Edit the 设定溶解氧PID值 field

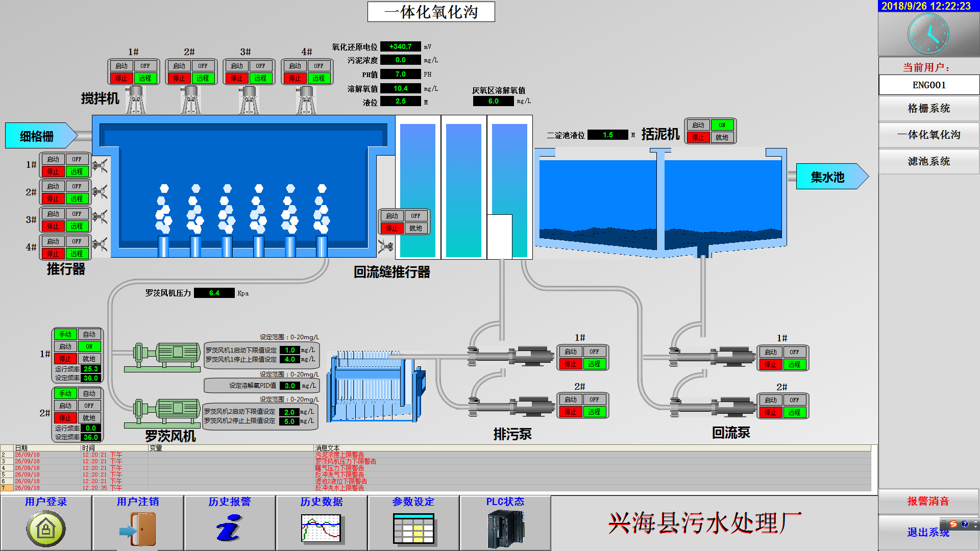coord(290,386)
